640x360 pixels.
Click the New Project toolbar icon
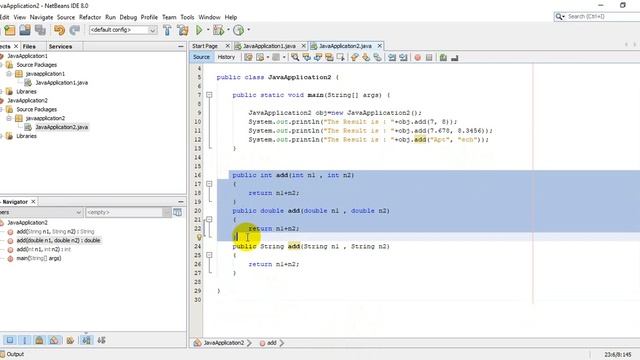click(9, 30)
